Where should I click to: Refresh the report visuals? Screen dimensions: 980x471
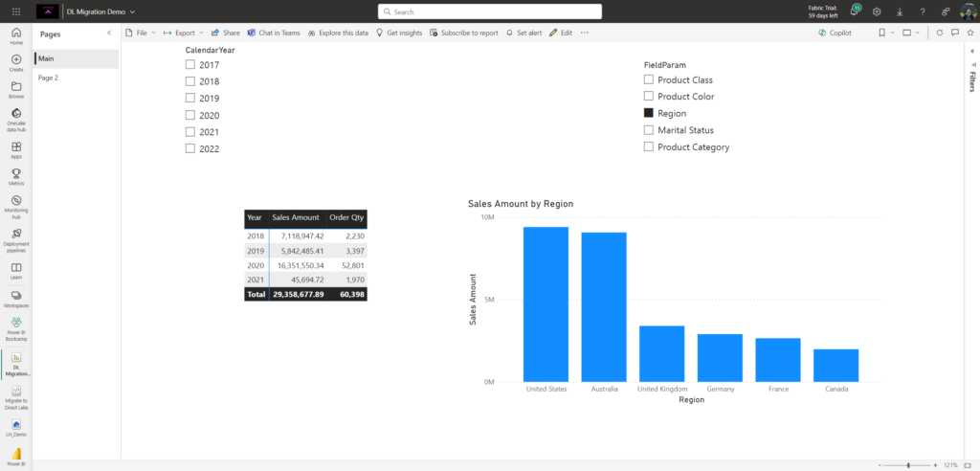pyautogui.click(x=939, y=33)
